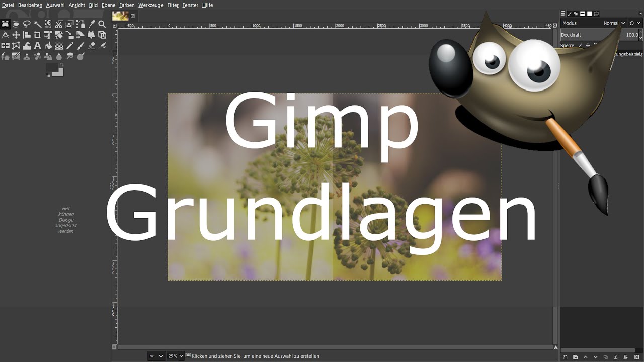
Task: Select the Warp Transform tool
Action: [27, 46]
